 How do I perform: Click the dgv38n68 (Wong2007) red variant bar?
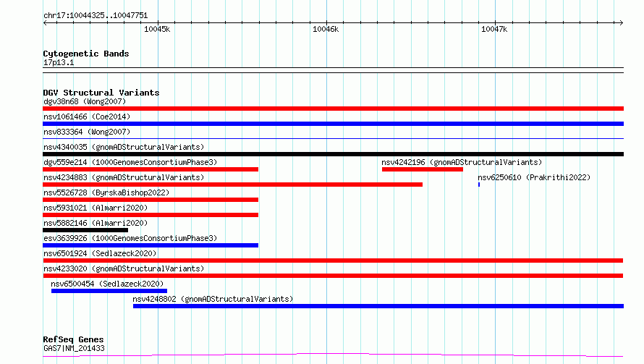tap(333, 109)
